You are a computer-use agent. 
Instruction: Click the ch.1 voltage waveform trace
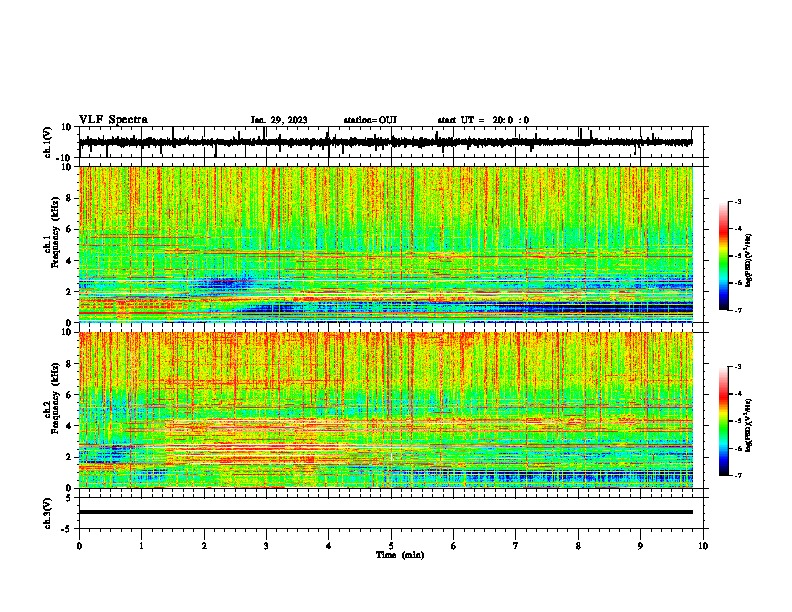385,142
